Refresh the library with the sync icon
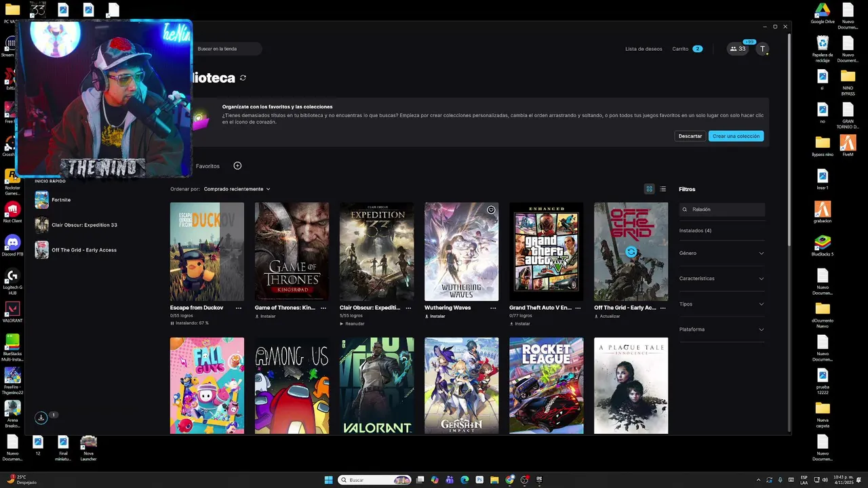The height and width of the screenshot is (488, 868). point(243,78)
